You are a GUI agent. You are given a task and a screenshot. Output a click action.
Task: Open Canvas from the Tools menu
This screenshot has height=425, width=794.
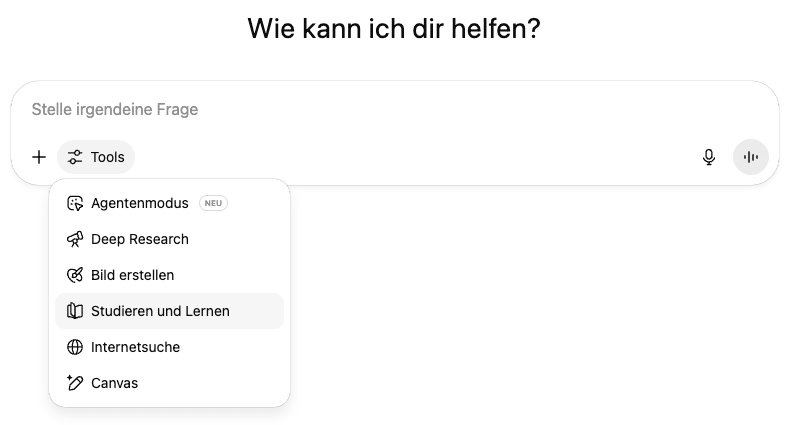tap(169, 383)
